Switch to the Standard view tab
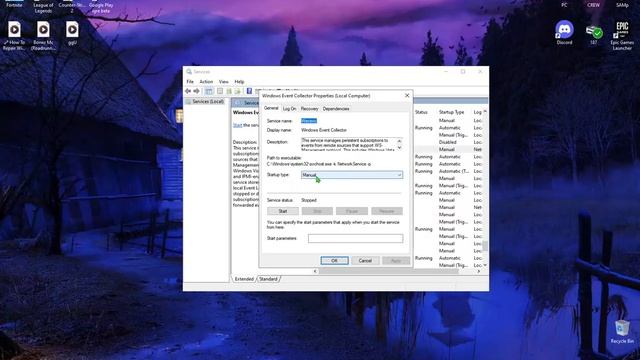Viewport: 640px width, 360px height. pyautogui.click(x=268, y=279)
